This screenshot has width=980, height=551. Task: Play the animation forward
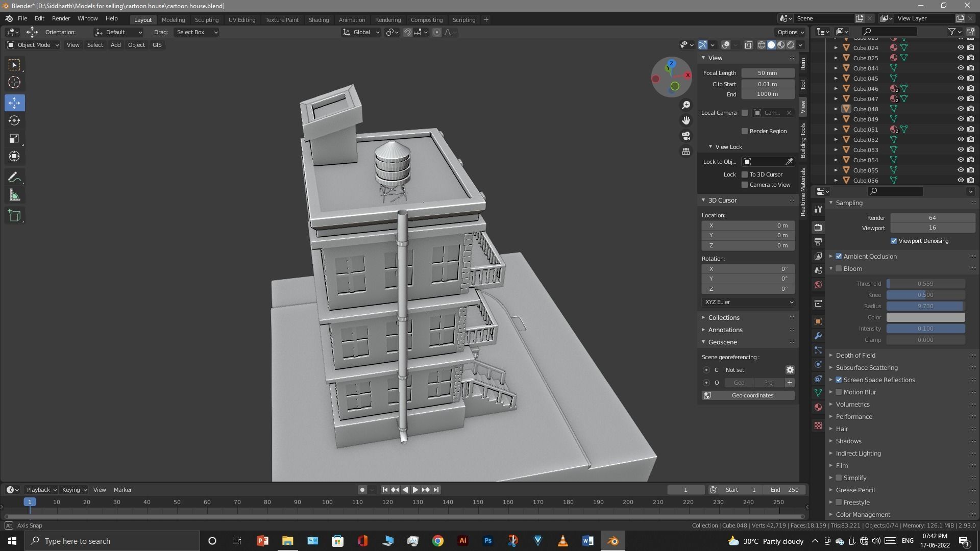[x=415, y=490]
